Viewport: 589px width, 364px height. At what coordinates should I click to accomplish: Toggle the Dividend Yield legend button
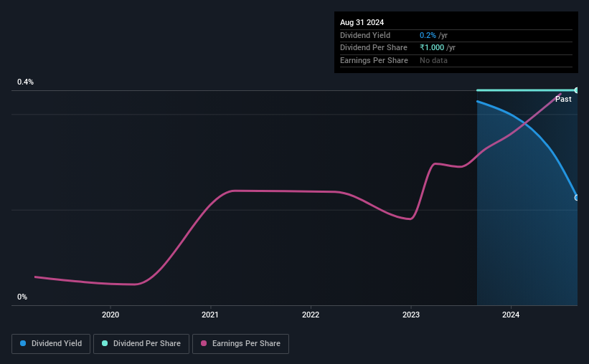point(51,344)
